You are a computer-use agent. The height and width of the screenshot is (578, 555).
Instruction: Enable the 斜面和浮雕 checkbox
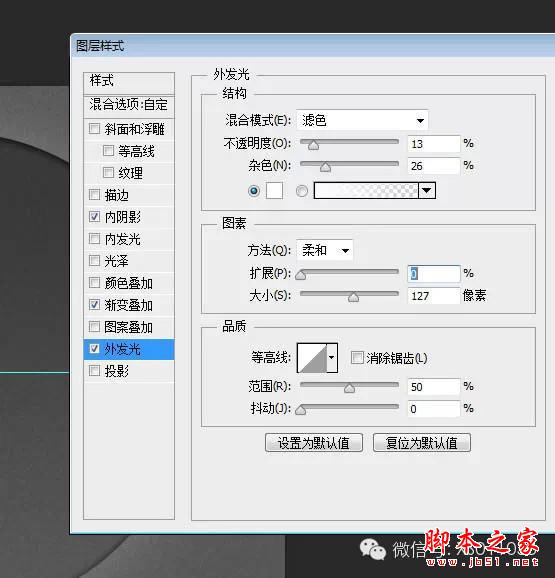[x=94, y=129]
